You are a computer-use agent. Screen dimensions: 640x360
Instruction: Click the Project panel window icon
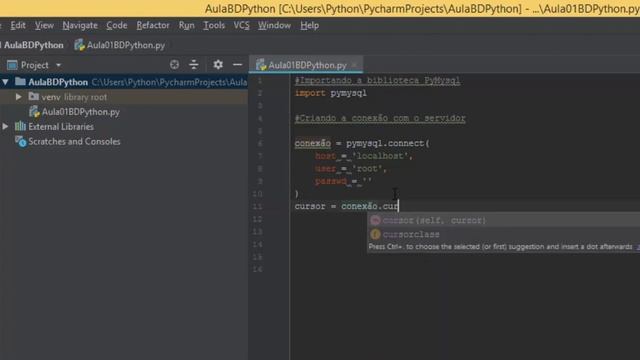coord(12,65)
